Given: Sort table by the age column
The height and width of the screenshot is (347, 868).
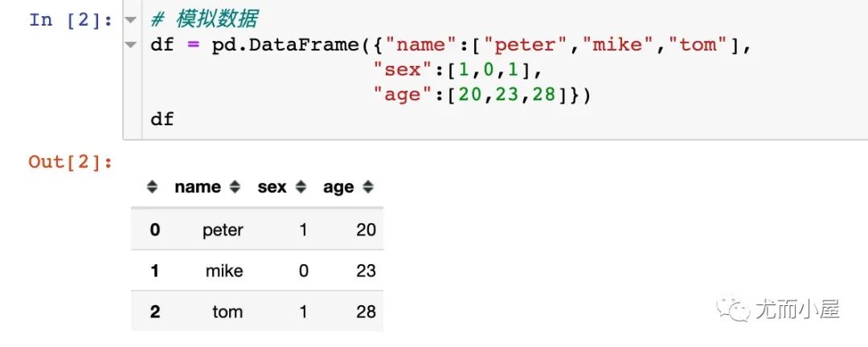Looking at the screenshot, I should click(367, 187).
